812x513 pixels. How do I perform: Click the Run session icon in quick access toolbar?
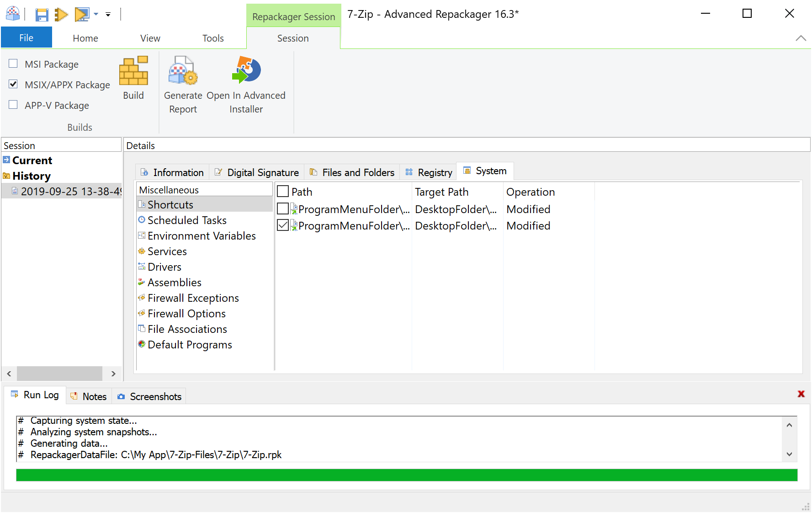point(82,15)
